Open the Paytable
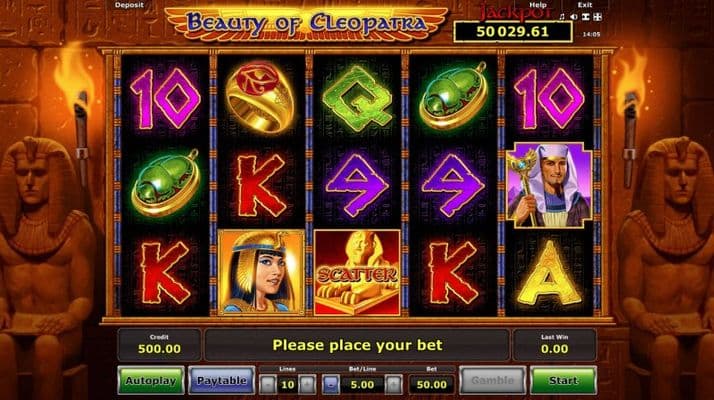This screenshot has height=400, width=714. point(222,380)
